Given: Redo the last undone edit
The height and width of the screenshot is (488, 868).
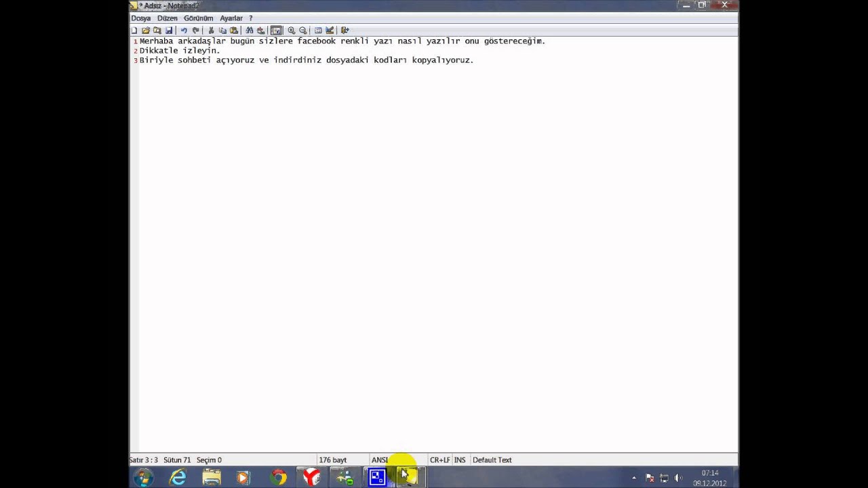Looking at the screenshot, I should (x=196, y=30).
